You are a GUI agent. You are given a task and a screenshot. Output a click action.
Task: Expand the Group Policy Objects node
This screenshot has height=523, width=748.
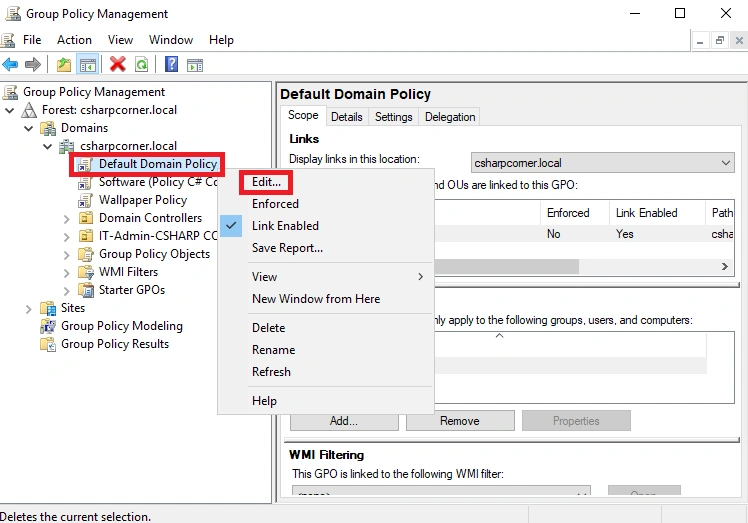66,255
